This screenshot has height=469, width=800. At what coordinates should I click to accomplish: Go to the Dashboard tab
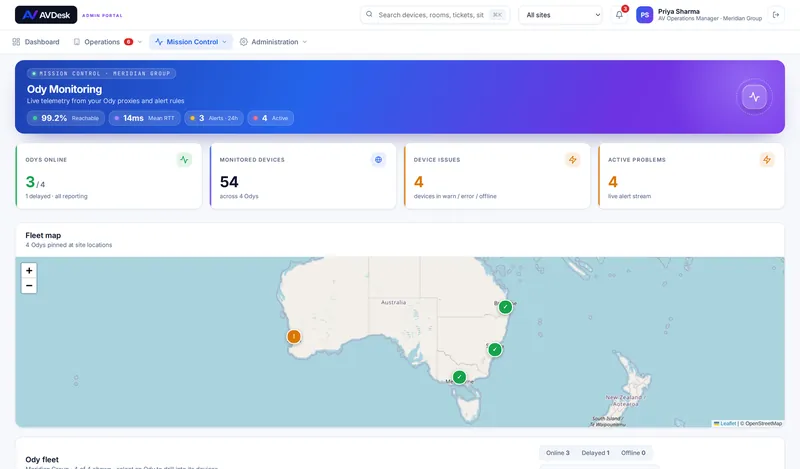click(36, 42)
